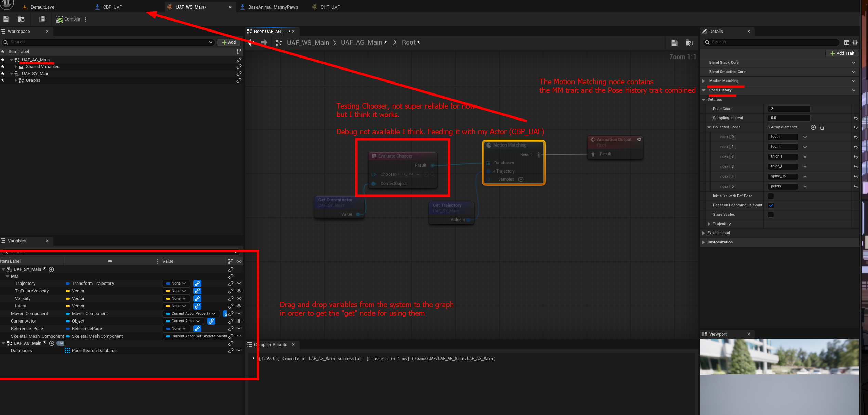The width and height of the screenshot is (868, 415).
Task: Add a variable to UAF_AG_Main with plus icon
Action: (x=52, y=343)
